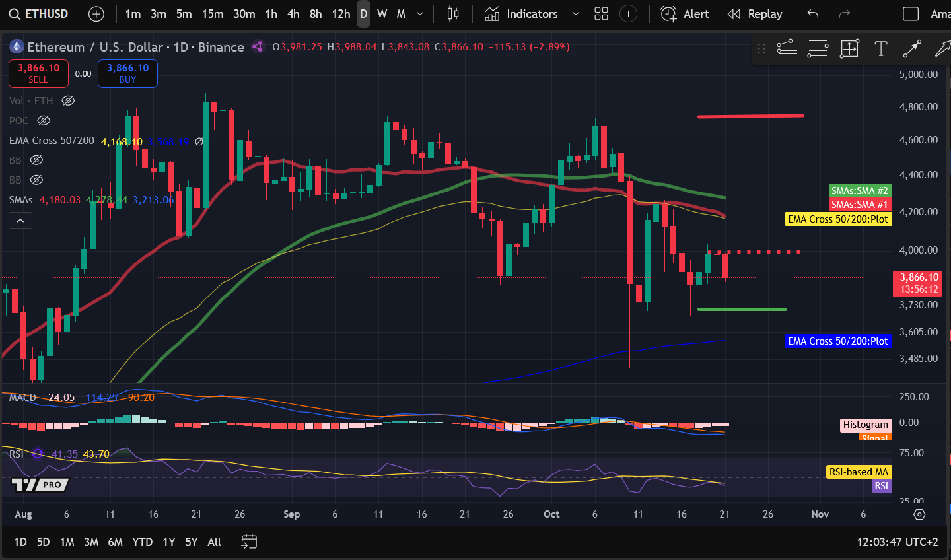Switch to the 4h timeframe
951x560 pixels.
293,14
